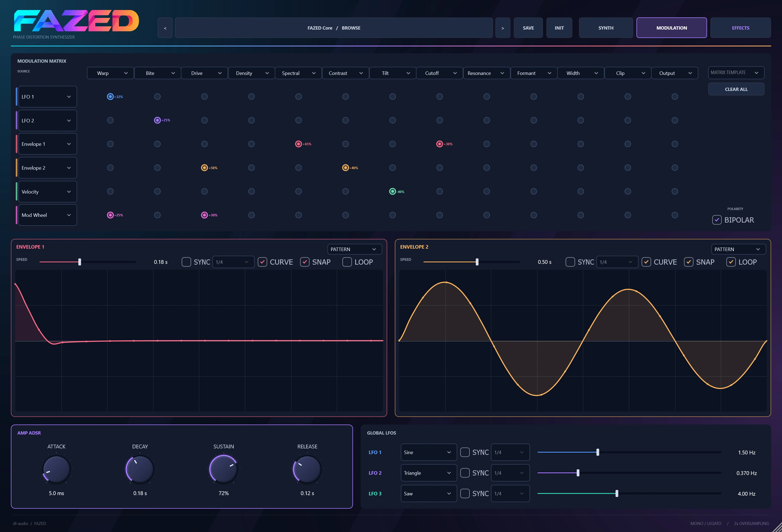The image size is (782, 532).
Task: Open the LFO 1 source dropdown in the matrix
Action: [x=48, y=97]
